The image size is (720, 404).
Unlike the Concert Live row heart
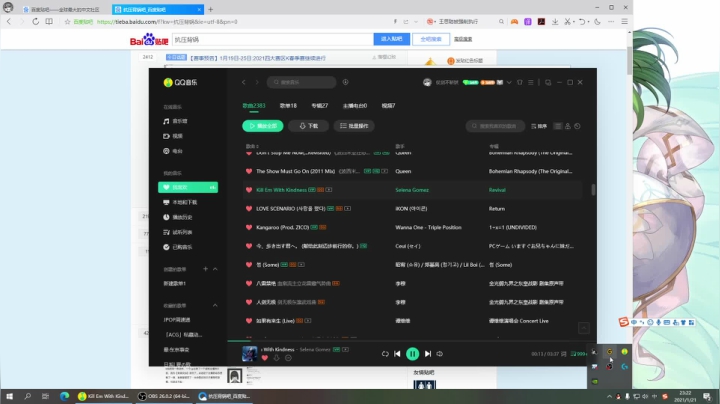pyautogui.click(x=249, y=320)
